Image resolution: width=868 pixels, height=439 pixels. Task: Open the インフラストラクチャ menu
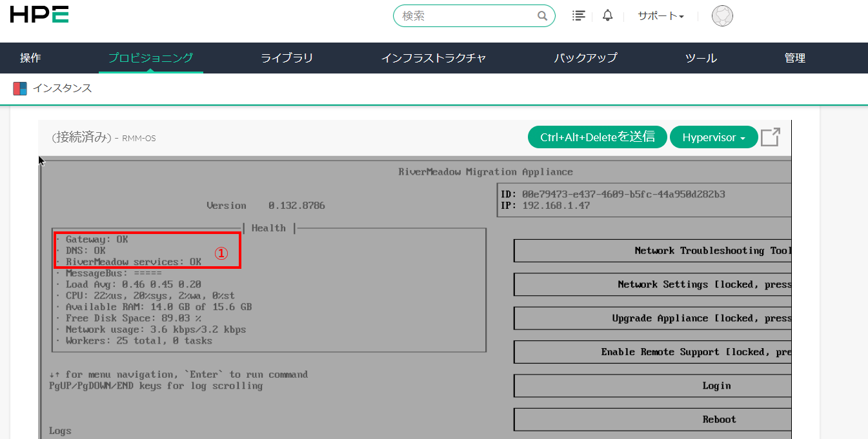point(434,58)
